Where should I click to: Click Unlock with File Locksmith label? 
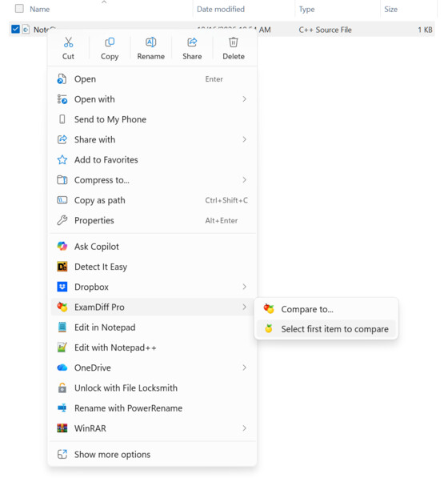pos(126,388)
